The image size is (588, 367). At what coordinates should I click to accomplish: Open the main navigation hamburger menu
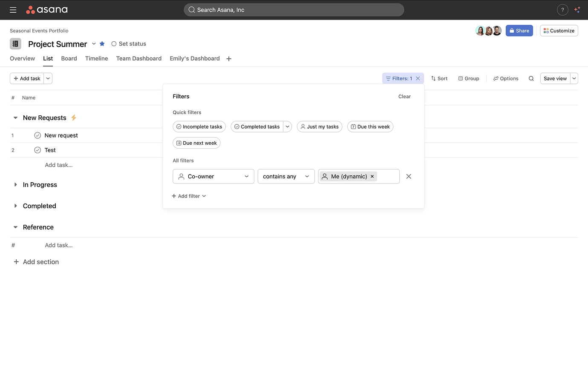[x=13, y=9]
